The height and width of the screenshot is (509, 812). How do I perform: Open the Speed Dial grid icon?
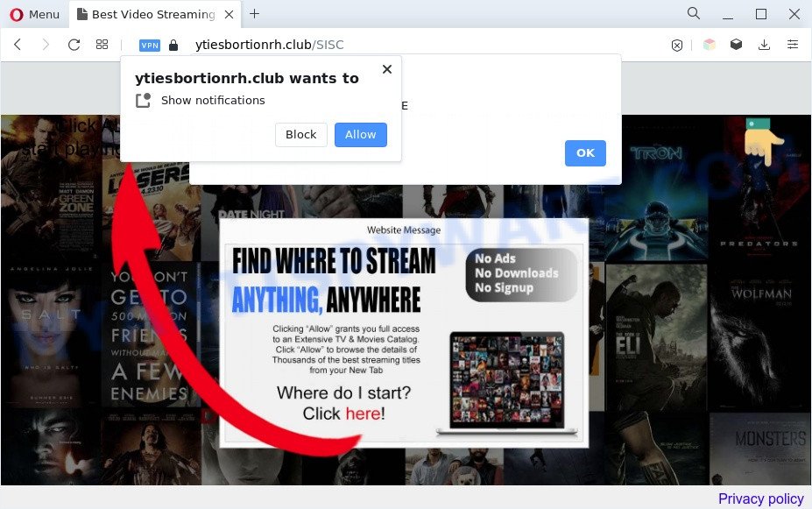(102, 45)
